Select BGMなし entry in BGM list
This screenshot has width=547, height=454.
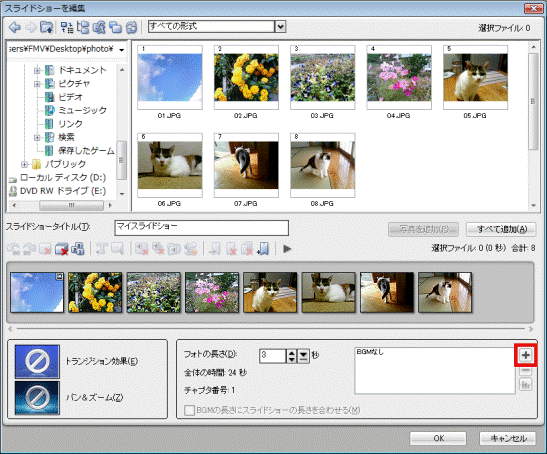coord(370,352)
